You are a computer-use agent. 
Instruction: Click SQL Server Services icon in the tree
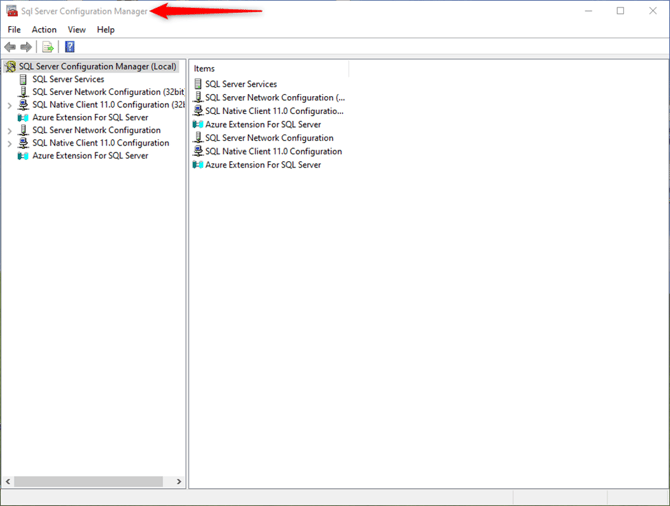[24, 79]
